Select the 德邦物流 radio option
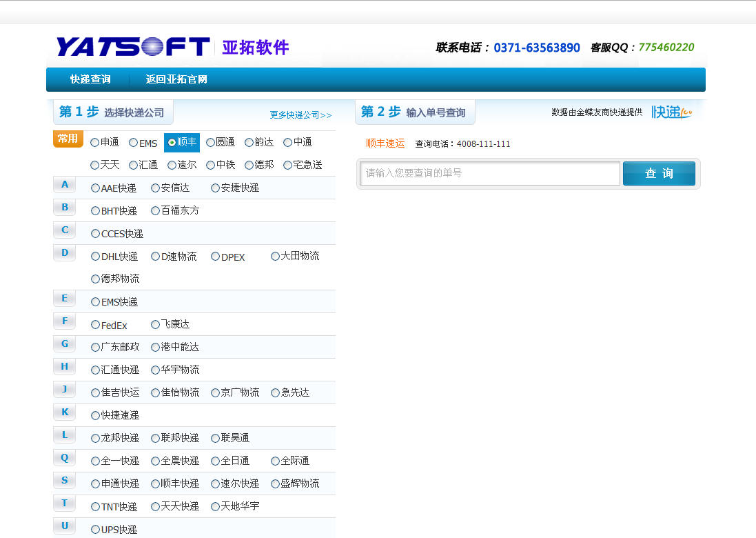 click(96, 279)
